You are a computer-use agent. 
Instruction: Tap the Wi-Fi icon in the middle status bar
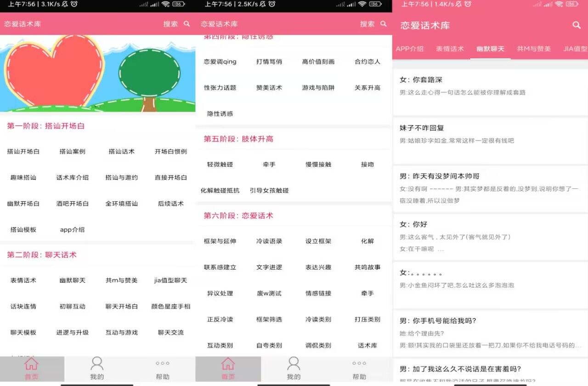362,4
